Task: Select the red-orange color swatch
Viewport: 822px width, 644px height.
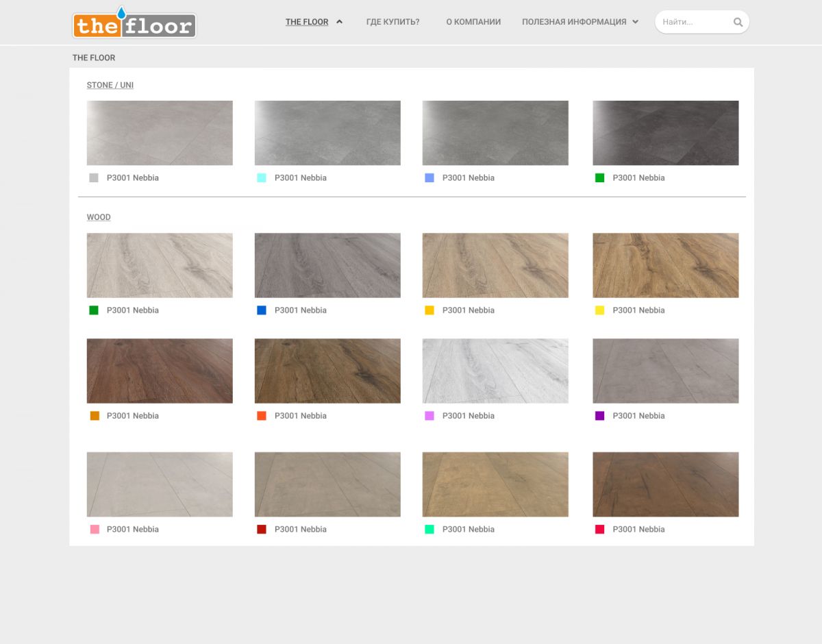Action: (x=262, y=416)
